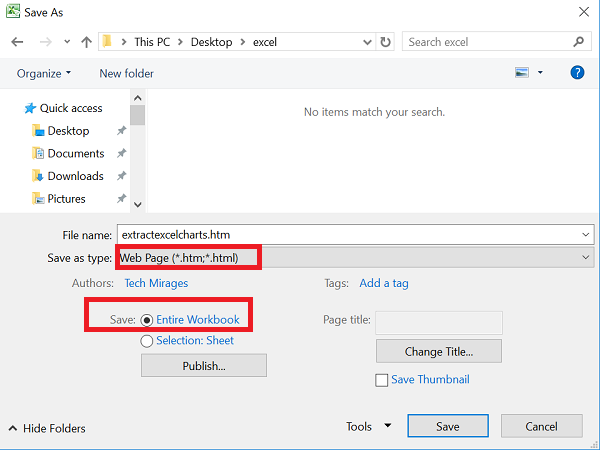
Task: Click the back arrow navigation icon
Action: [17, 42]
